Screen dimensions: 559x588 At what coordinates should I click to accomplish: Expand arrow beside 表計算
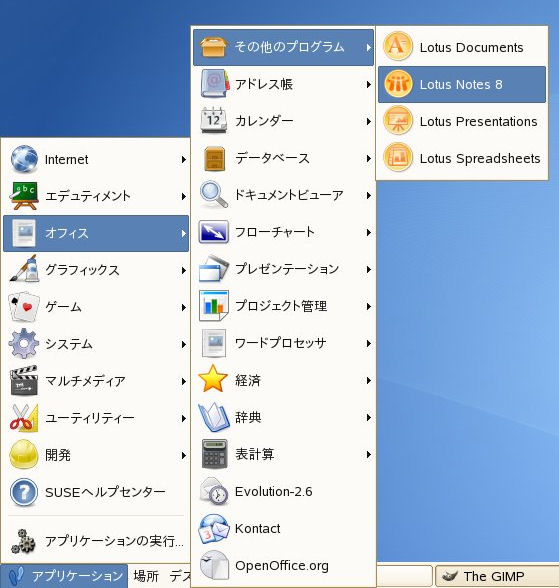pyautogui.click(x=369, y=454)
